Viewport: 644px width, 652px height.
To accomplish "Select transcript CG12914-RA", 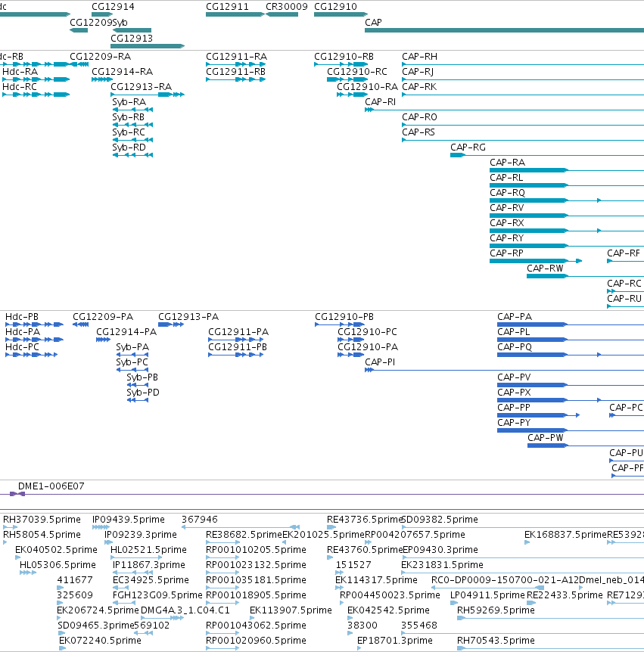I will pyautogui.click(x=102, y=79).
